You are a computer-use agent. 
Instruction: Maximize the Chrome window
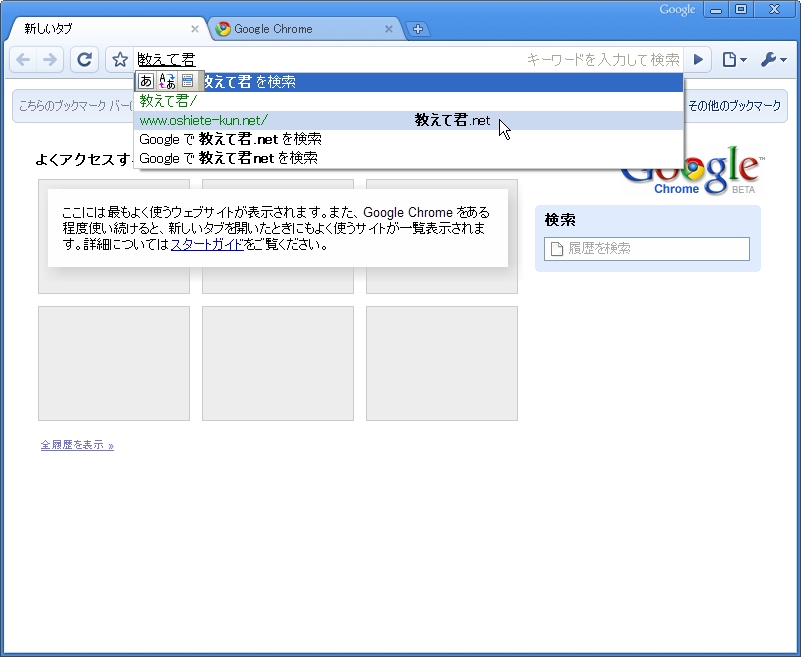(x=741, y=9)
